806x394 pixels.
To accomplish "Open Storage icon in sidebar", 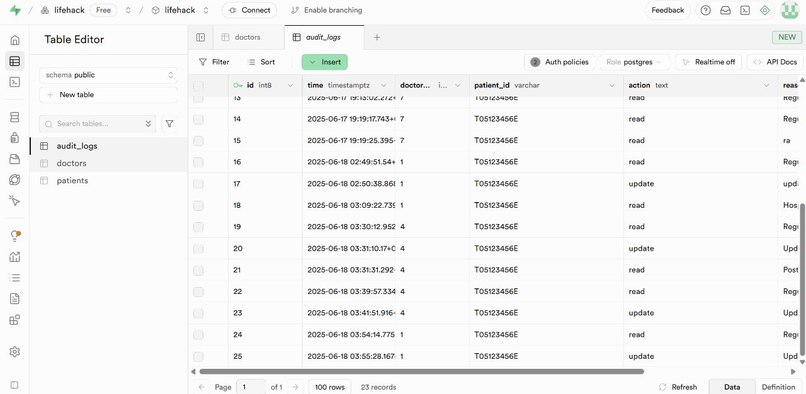I will 15,159.
